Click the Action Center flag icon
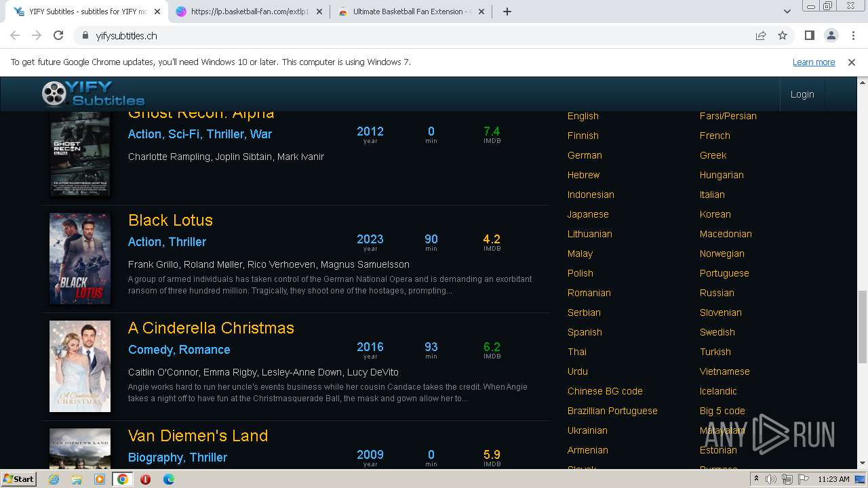 (802, 479)
